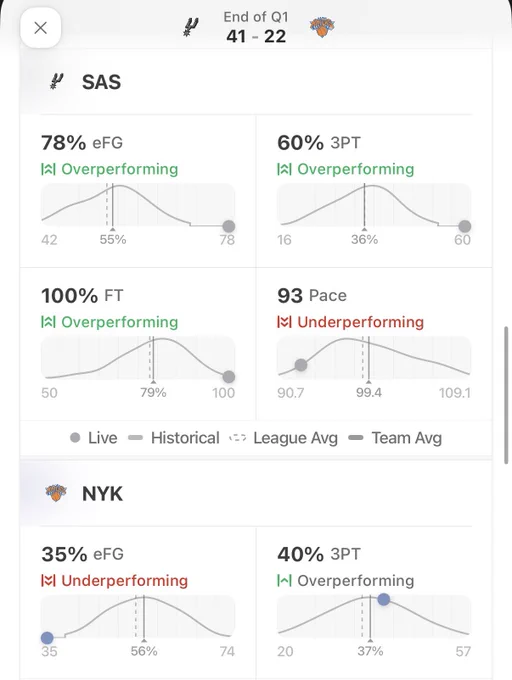Select the Knicks logo beside NYK heading
Screen dimensions: 512x680
pos(56,493)
